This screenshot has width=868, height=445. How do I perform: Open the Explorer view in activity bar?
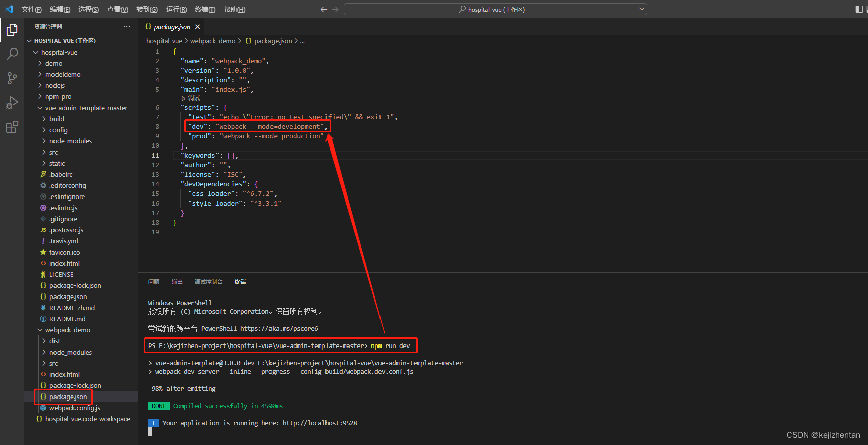(x=12, y=30)
